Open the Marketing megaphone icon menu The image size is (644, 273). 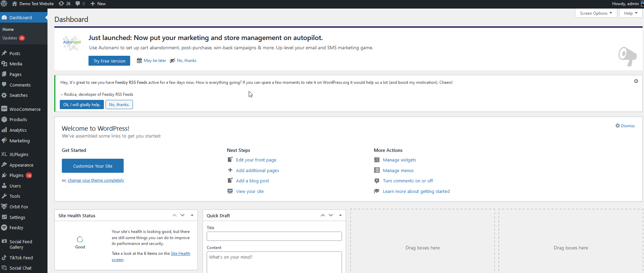point(4,141)
